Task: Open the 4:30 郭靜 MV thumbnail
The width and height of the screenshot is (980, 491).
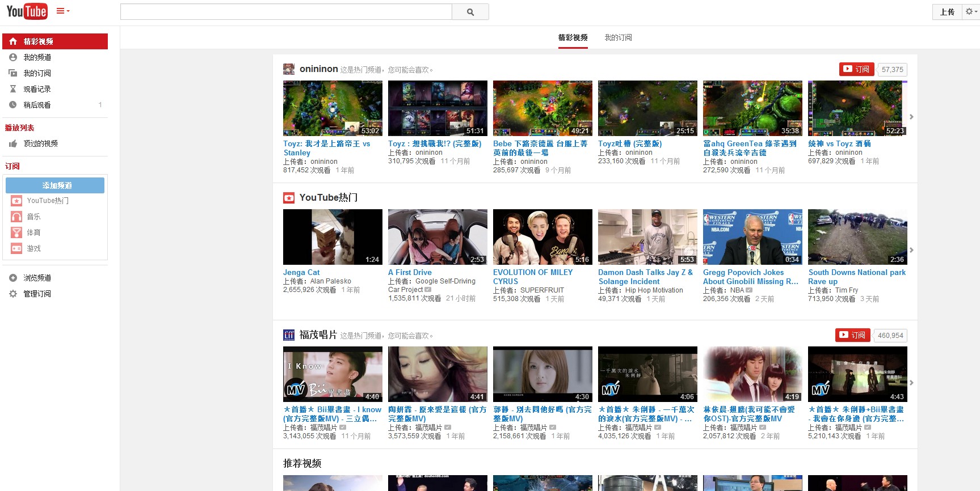Action: [x=542, y=374]
